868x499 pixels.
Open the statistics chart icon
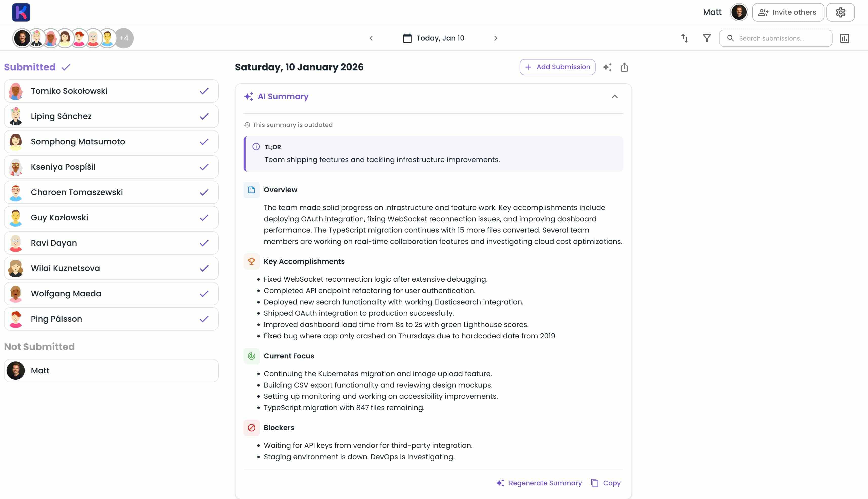pos(845,38)
